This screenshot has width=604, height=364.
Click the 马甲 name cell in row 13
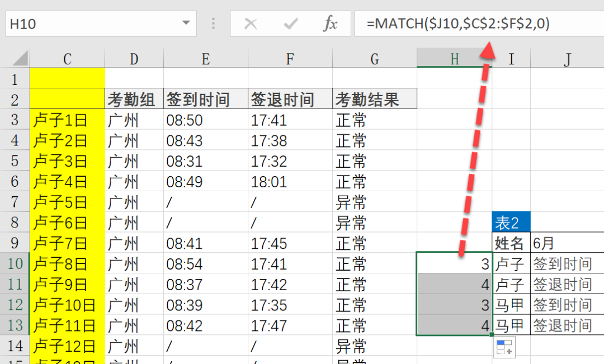[x=511, y=325]
